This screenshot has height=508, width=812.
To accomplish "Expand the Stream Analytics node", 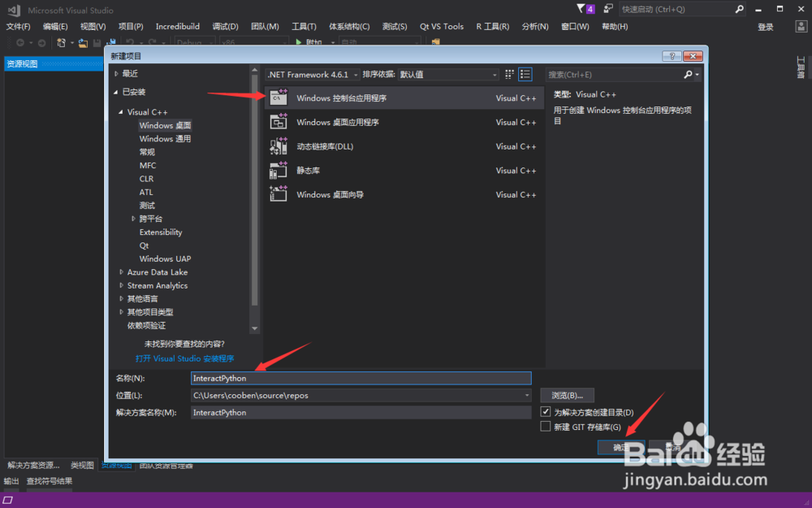I will pyautogui.click(x=121, y=285).
